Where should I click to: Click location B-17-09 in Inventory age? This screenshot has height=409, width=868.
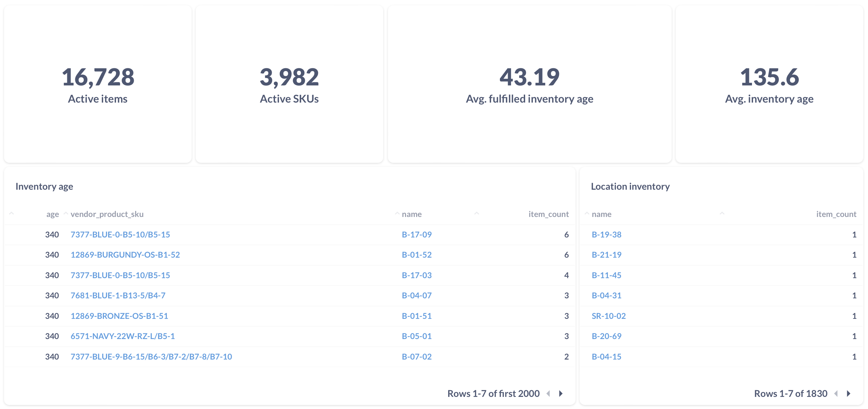click(x=417, y=234)
